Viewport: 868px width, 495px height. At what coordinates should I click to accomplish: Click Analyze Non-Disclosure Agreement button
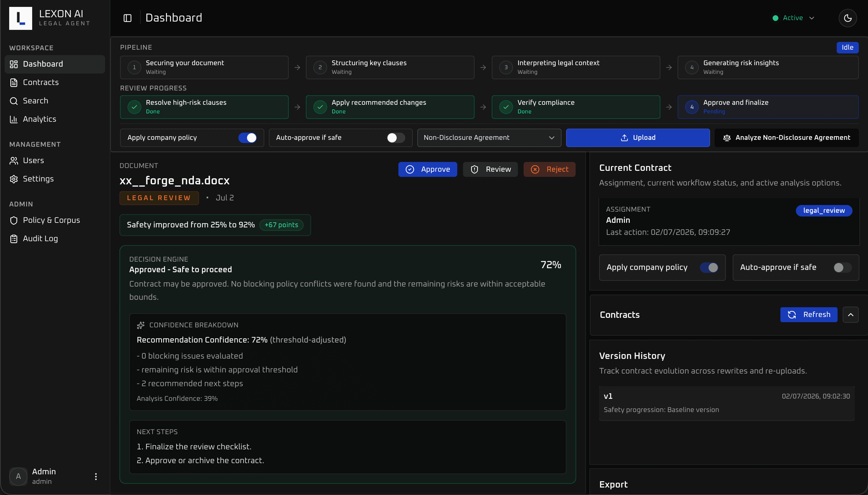[x=786, y=138]
